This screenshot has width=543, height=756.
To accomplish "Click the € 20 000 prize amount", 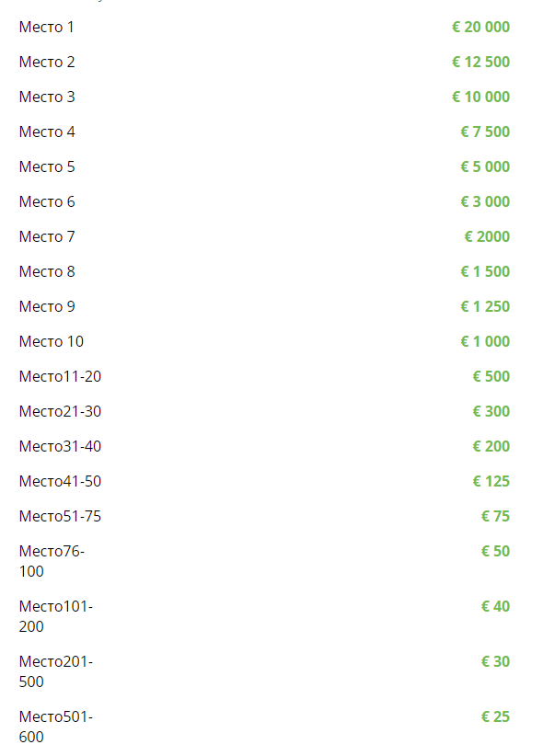I will click(480, 27).
